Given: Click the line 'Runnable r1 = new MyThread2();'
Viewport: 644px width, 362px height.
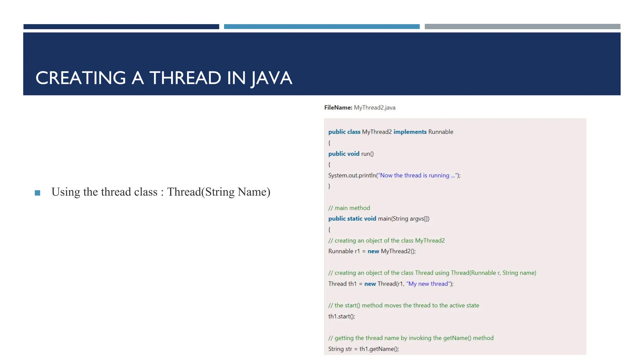Looking at the screenshot, I should [372, 251].
